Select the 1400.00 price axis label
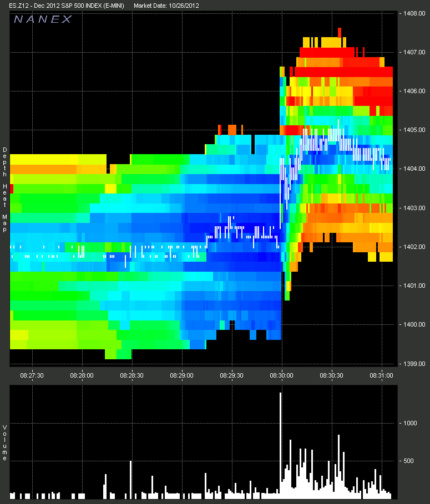The height and width of the screenshot is (504, 430). tap(414, 325)
